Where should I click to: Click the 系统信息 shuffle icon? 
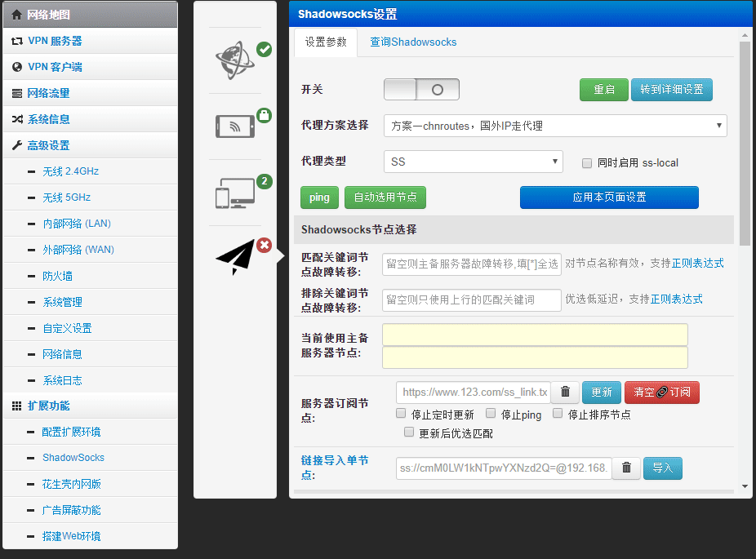coord(17,119)
